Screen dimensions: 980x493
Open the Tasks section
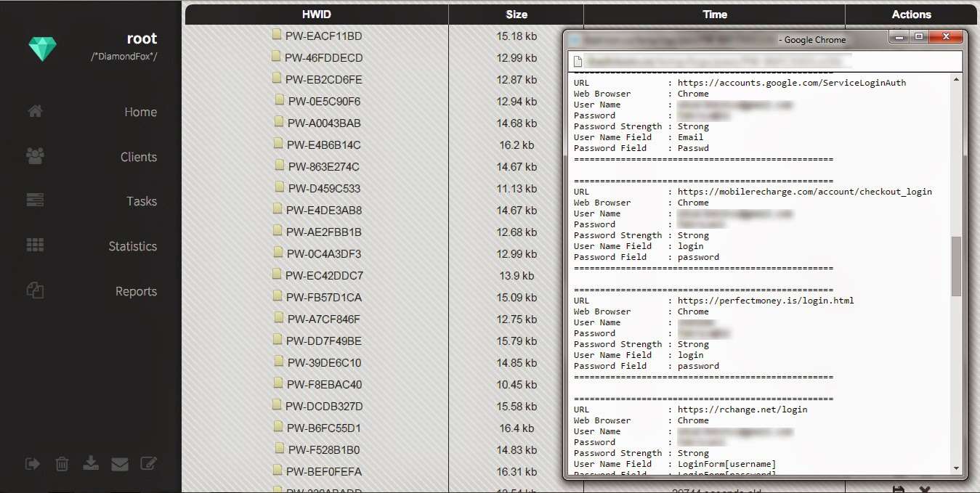pos(142,202)
